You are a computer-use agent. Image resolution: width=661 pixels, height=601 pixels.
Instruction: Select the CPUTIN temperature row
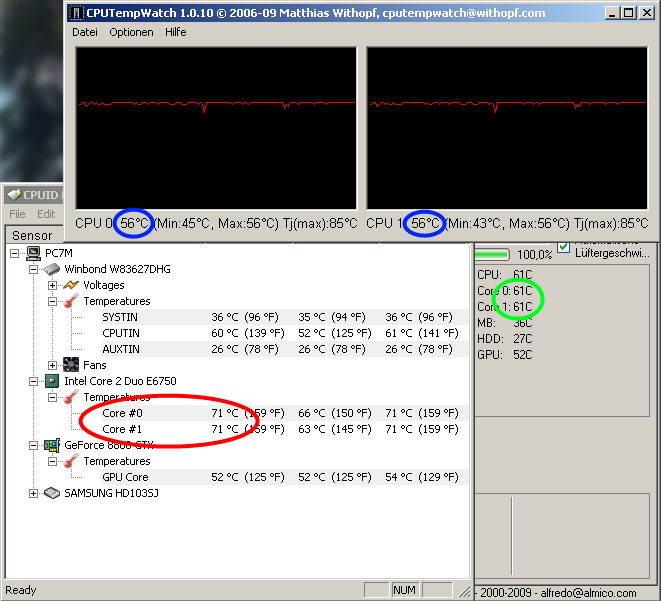tap(285, 333)
